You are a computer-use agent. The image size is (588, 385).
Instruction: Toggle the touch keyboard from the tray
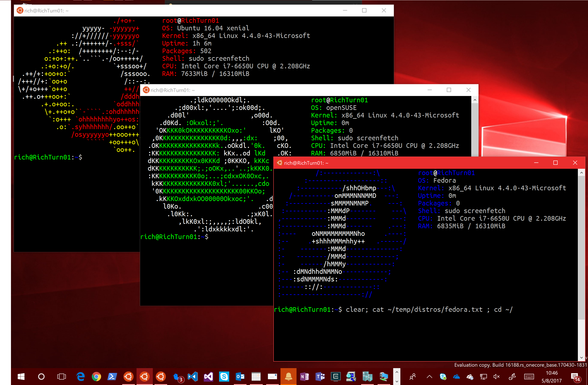coord(529,377)
